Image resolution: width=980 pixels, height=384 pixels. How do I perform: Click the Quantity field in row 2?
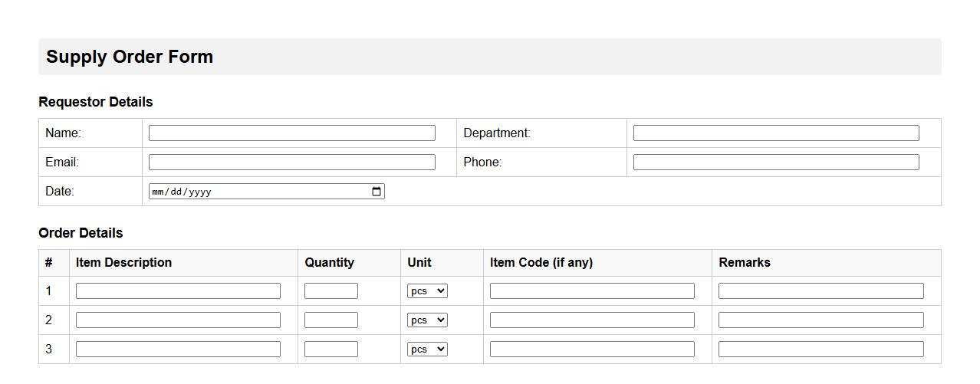pyautogui.click(x=331, y=320)
